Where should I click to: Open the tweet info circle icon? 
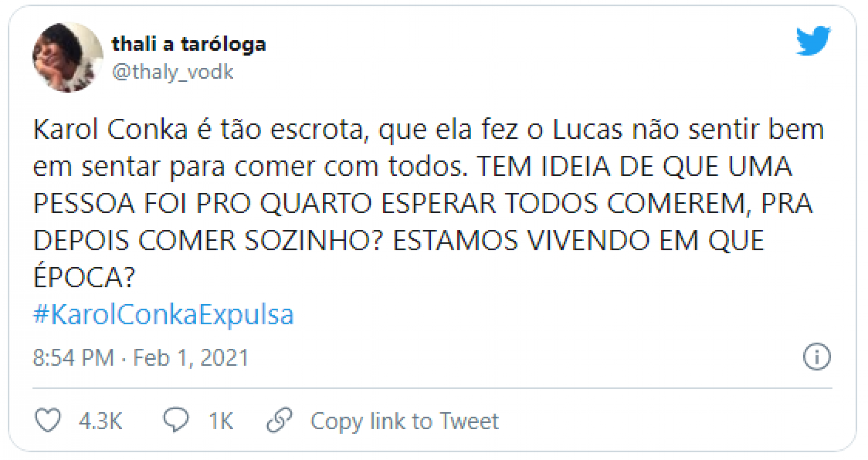click(x=816, y=357)
